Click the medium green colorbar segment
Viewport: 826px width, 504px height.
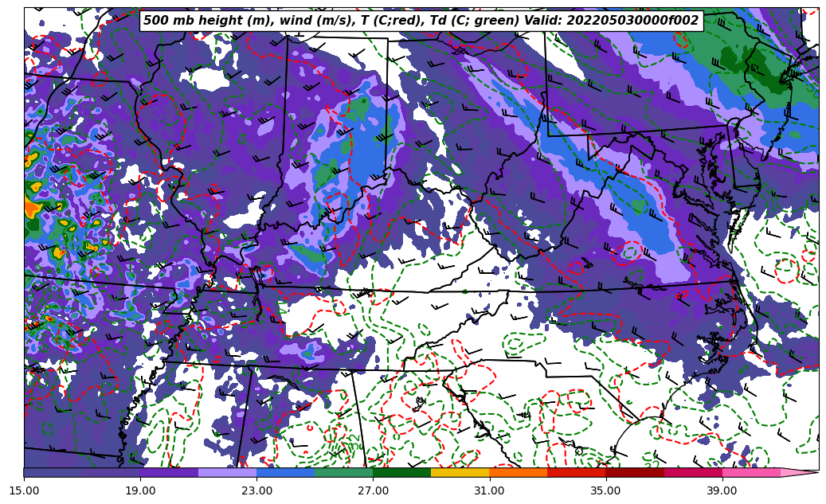(343, 472)
